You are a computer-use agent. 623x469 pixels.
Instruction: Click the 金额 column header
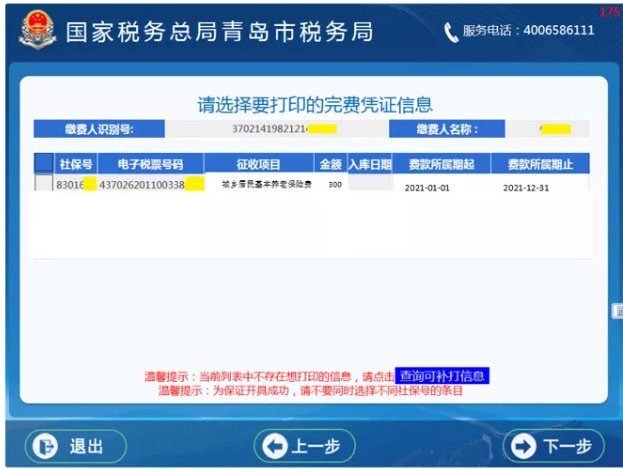point(330,163)
